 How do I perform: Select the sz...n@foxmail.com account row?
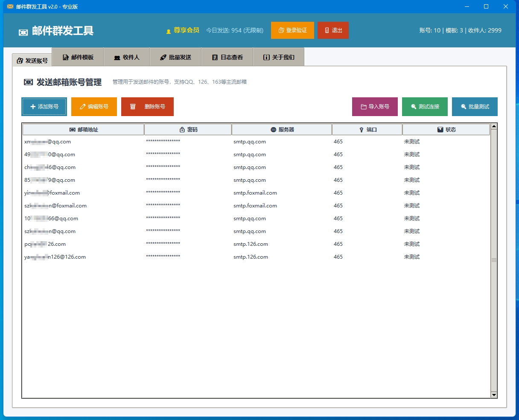[x=256, y=206]
